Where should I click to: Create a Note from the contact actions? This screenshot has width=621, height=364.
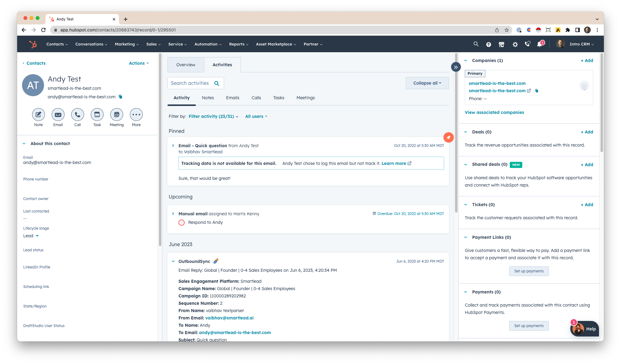pyautogui.click(x=38, y=115)
